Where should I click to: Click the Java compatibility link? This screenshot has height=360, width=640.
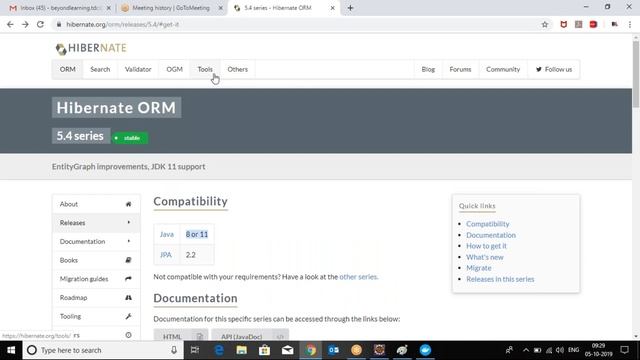pos(167,234)
